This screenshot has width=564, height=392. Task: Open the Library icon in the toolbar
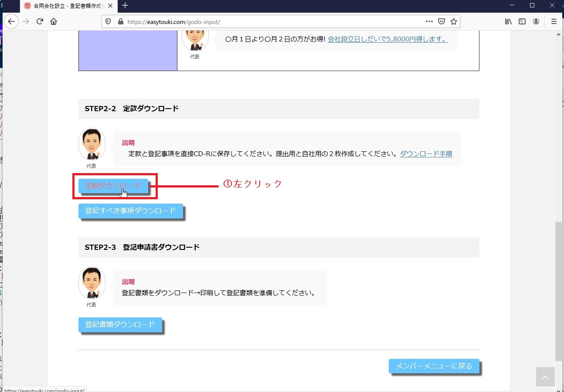(508, 21)
